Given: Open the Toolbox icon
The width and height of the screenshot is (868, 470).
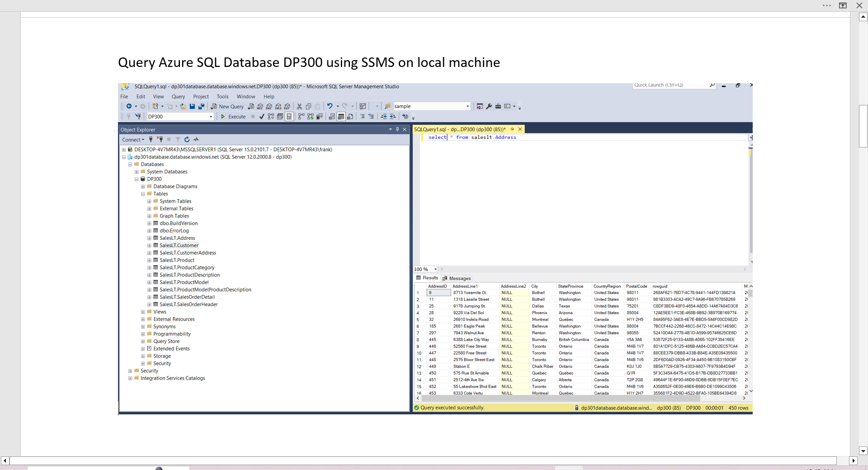Looking at the screenshot, I should (x=498, y=106).
